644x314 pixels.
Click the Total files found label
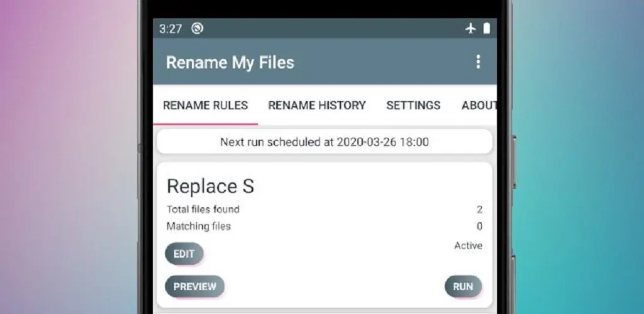(203, 210)
